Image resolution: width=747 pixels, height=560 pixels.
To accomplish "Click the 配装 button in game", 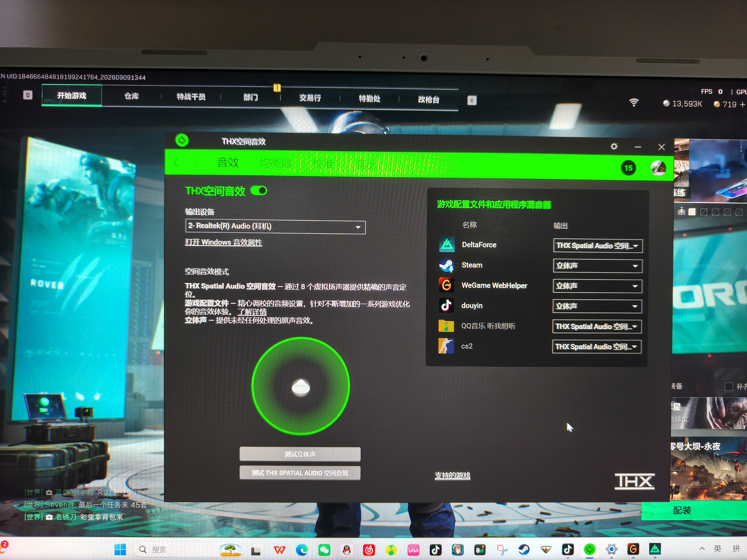I will (694, 510).
